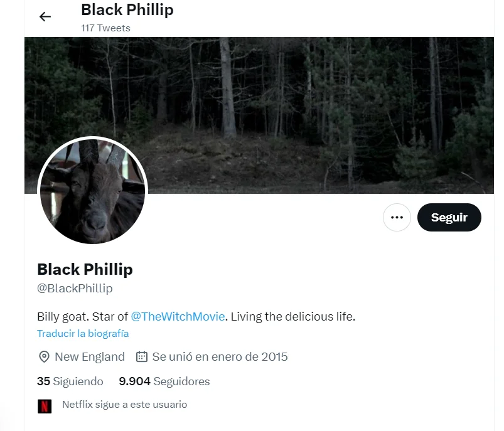The height and width of the screenshot is (431, 504).
Task: Open the 35 Siguiendo following list
Action: point(70,381)
